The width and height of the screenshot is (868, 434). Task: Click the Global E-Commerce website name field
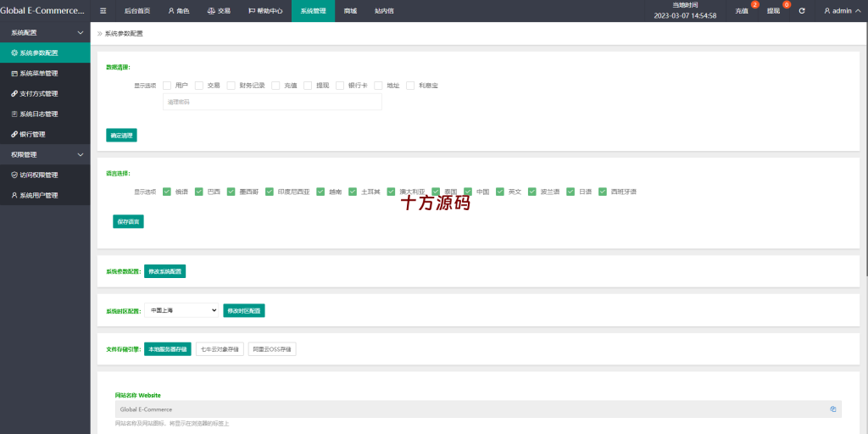478,409
